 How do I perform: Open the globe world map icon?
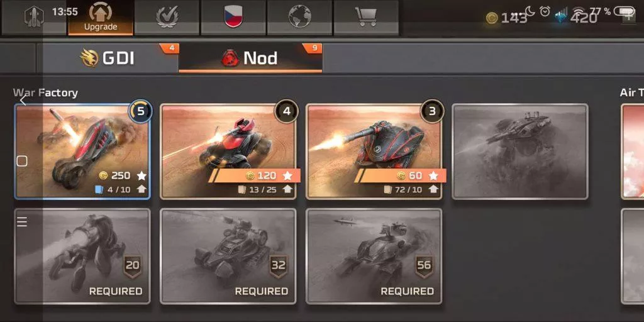pyautogui.click(x=300, y=17)
